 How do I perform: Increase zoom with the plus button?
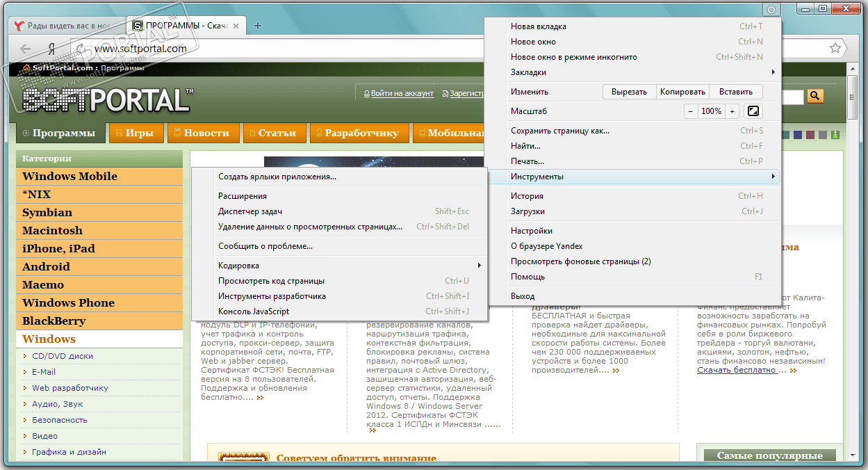(x=732, y=111)
